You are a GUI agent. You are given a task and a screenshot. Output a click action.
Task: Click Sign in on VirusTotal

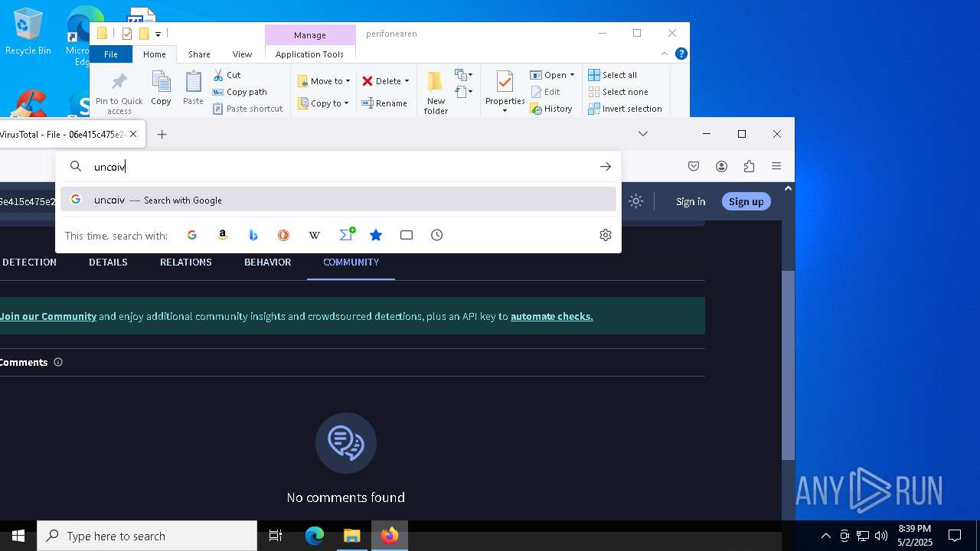(x=691, y=201)
